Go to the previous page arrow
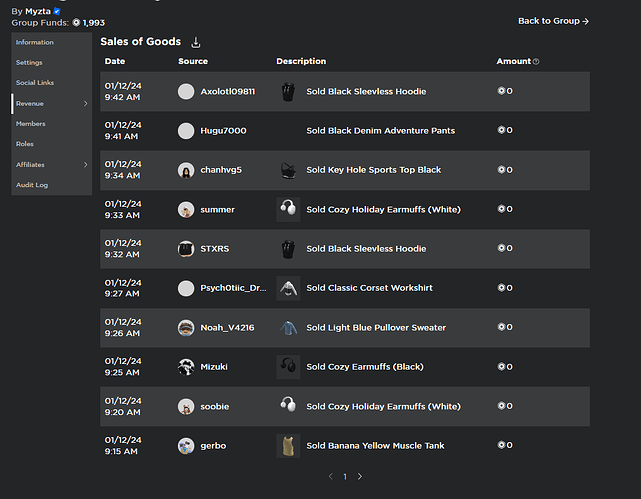The height and width of the screenshot is (499, 641). 330,477
